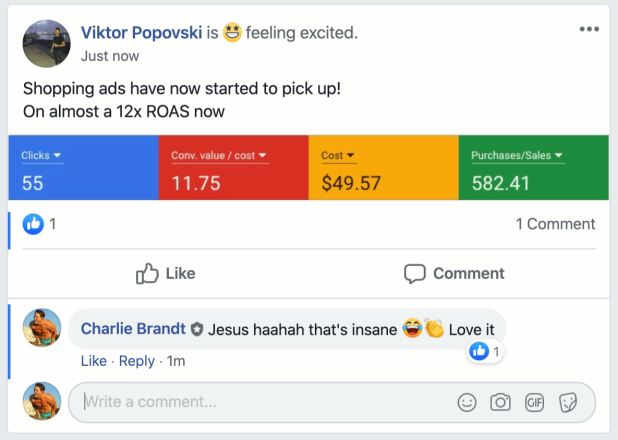Show the 1 Comment count link

pos(555,224)
